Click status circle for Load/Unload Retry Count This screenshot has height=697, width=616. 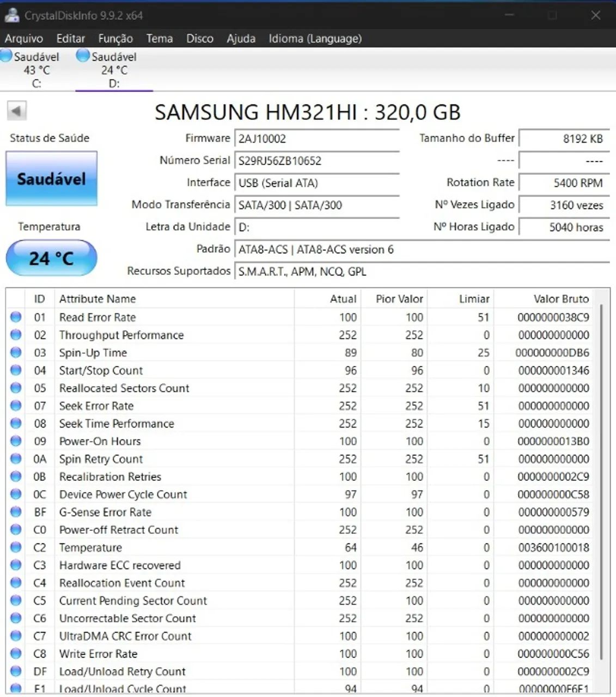pyautogui.click(x=16, y=671)
